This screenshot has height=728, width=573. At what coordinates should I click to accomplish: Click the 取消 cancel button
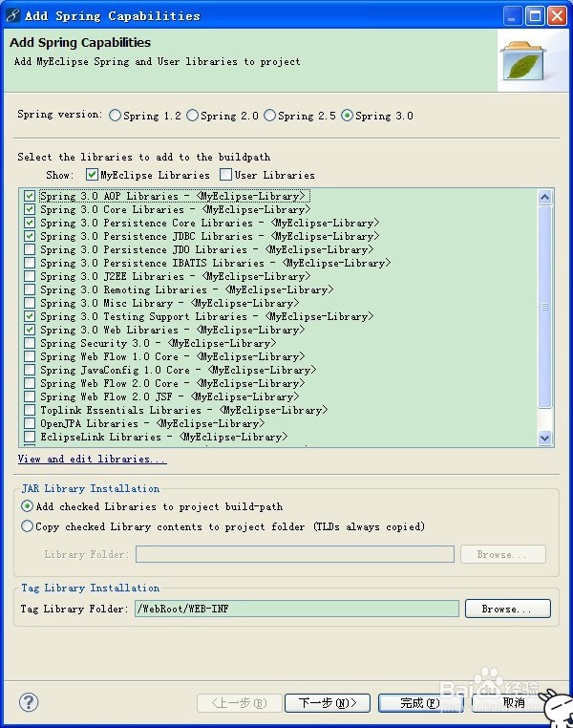click(x=514, y=703)
